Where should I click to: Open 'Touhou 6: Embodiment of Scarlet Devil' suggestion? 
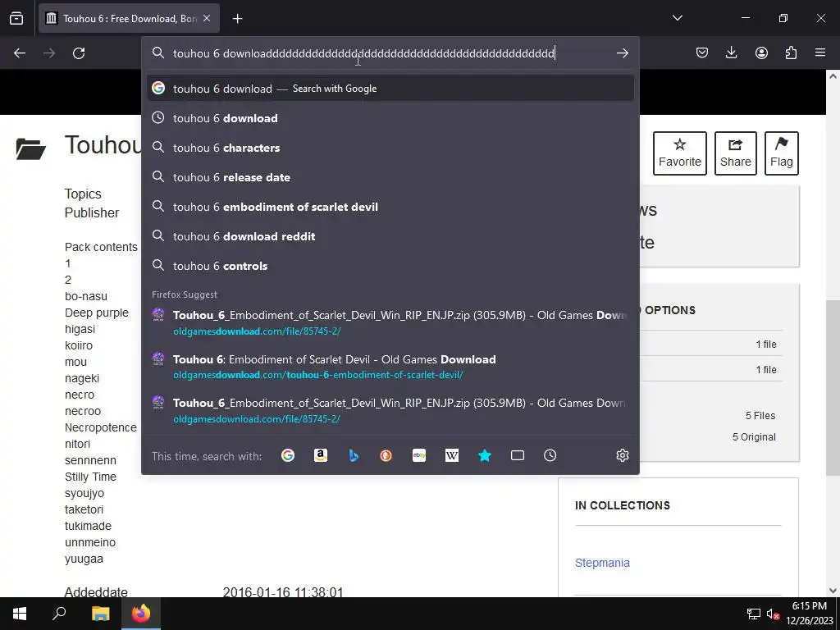(390, 367)
